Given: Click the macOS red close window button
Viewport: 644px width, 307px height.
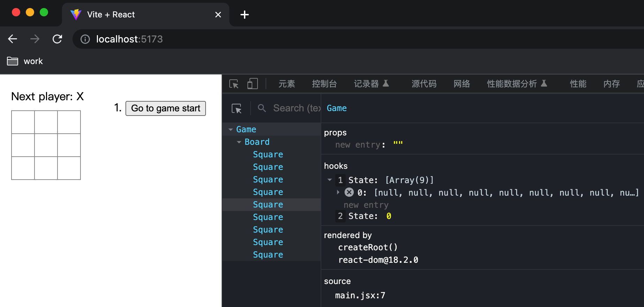Looking at the screenshot, I should 16,12.
